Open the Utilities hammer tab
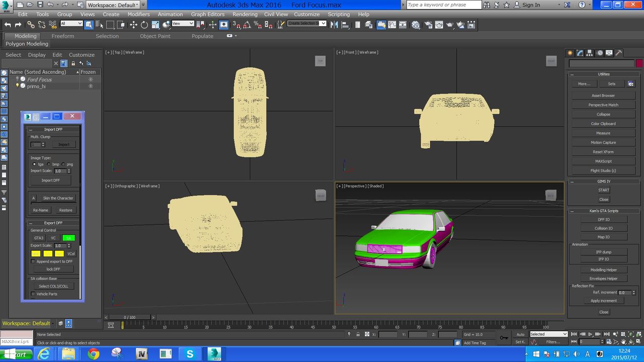Screen dimensions: 644x362 click(x=619, y=53)
